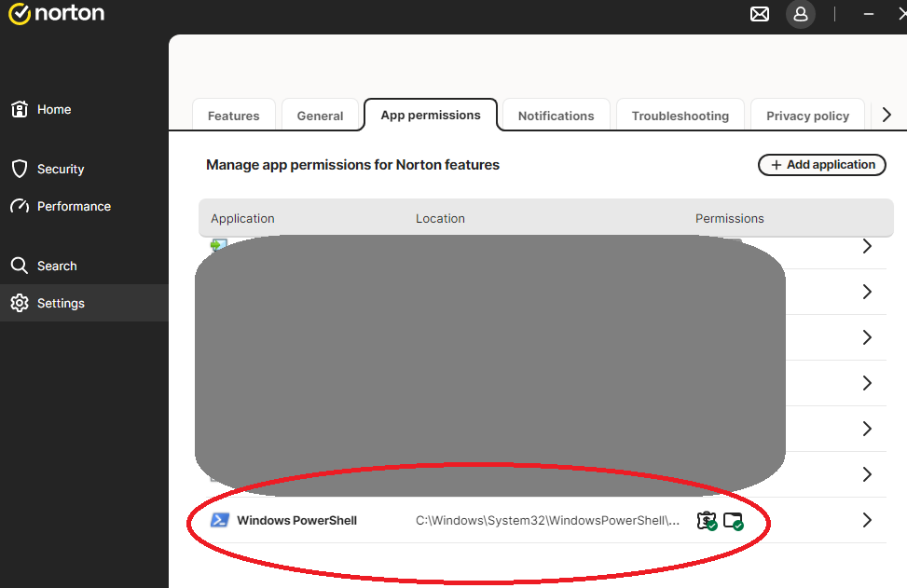
Task: Click the Location column header
Action: (x=440, y=219)
